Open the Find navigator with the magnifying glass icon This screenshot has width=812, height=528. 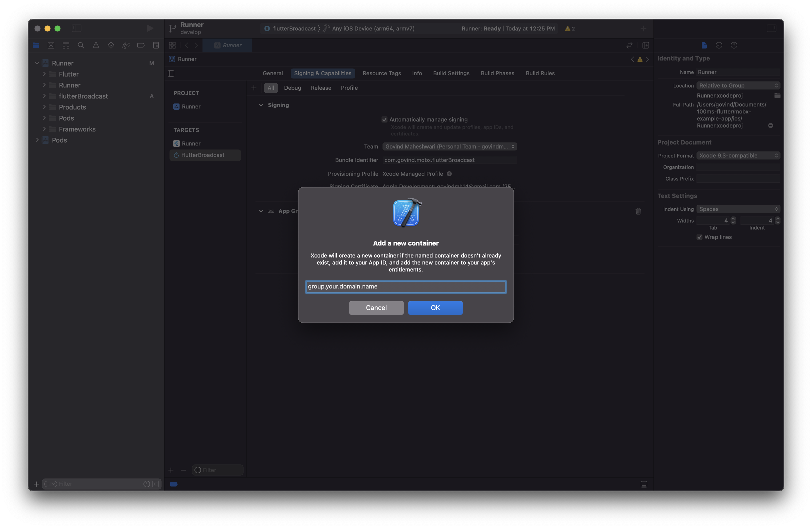click(x=81, y=45)
